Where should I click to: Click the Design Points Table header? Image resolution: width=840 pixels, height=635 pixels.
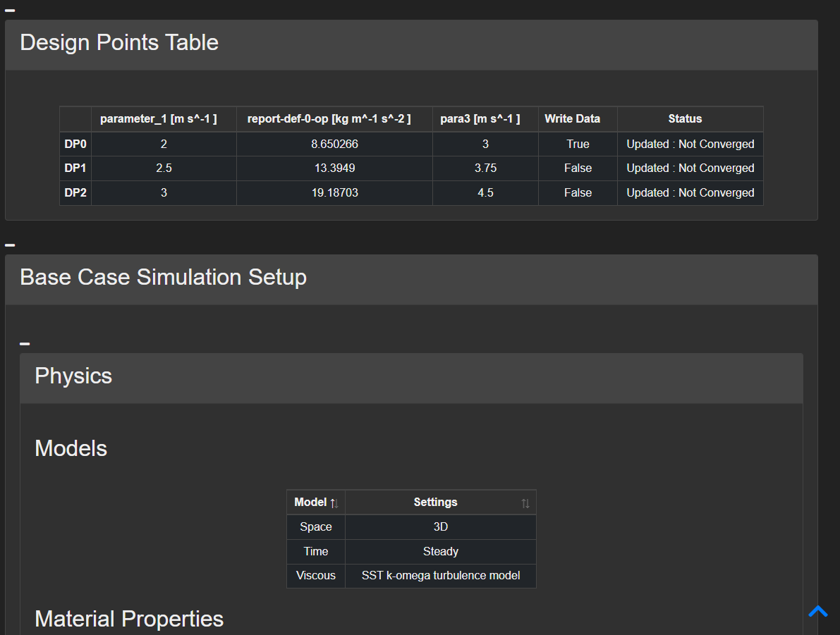[411, 45]
